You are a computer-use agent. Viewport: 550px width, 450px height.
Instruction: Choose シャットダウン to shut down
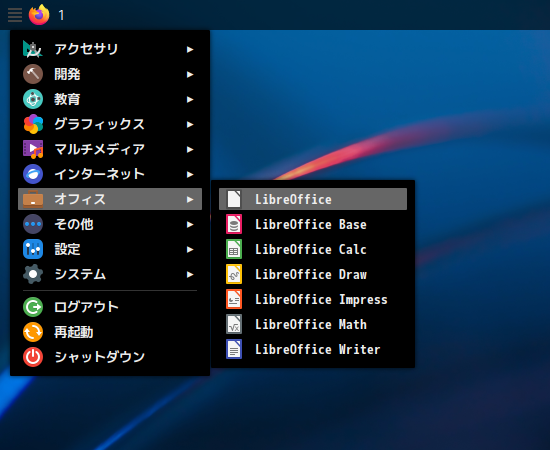[x=110, y=357]
